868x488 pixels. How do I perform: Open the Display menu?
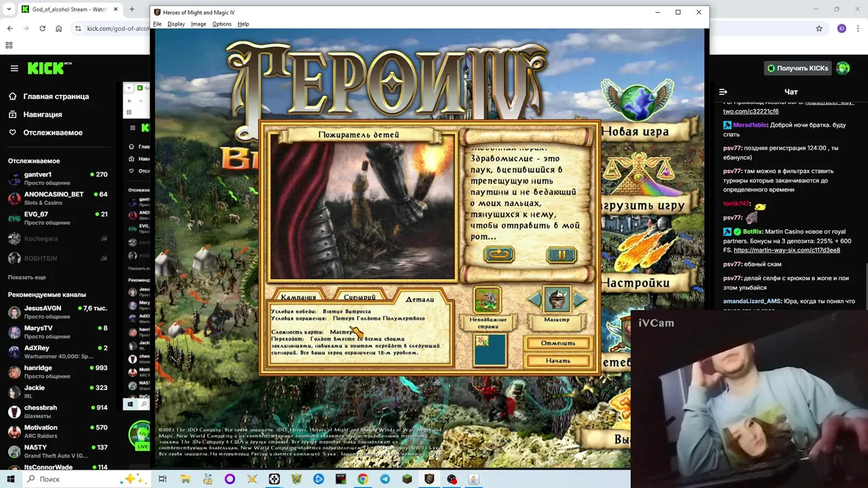pyautogui.click(x=176, y=24)
